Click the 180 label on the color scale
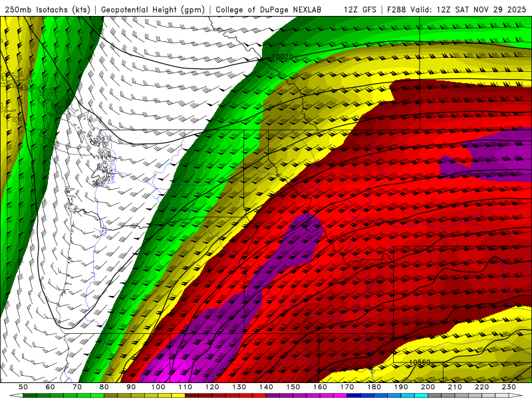The height and width of the screenshot is (399, 532). click(374, 387)
